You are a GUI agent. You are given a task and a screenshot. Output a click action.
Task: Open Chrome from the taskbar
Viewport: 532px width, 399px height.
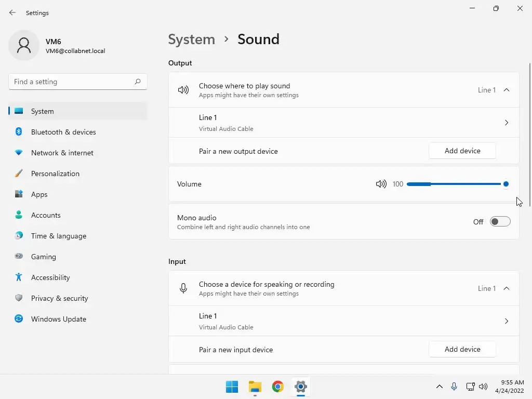[278, 387]
